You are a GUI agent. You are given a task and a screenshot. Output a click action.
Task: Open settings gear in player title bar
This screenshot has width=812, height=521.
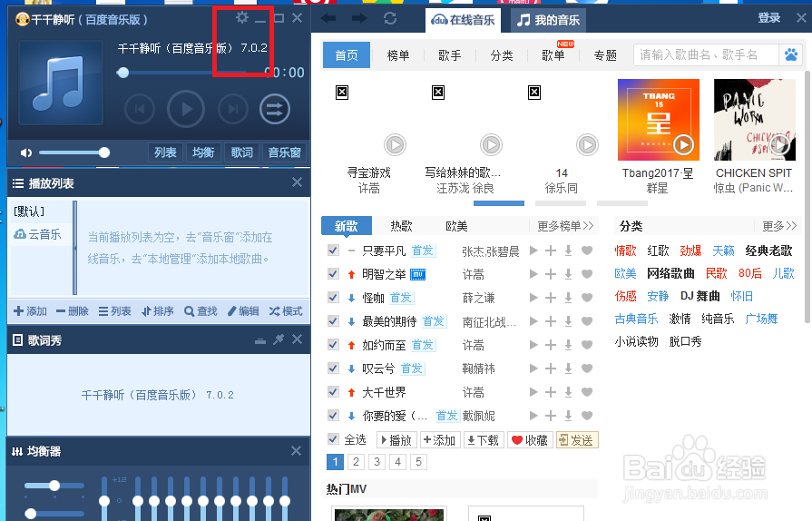tap(242, 17)
